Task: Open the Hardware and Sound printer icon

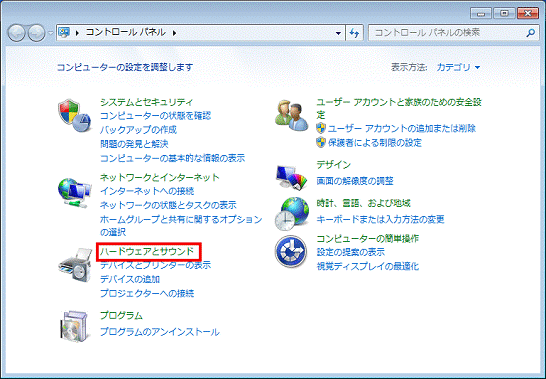Action: [x=75, y=264]
